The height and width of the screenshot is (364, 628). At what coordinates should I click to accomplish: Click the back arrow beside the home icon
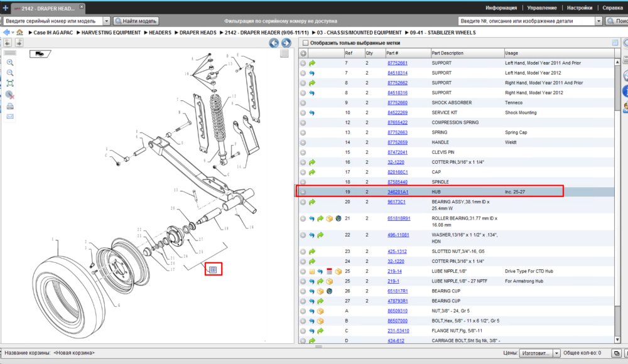(x=6, y=33)
